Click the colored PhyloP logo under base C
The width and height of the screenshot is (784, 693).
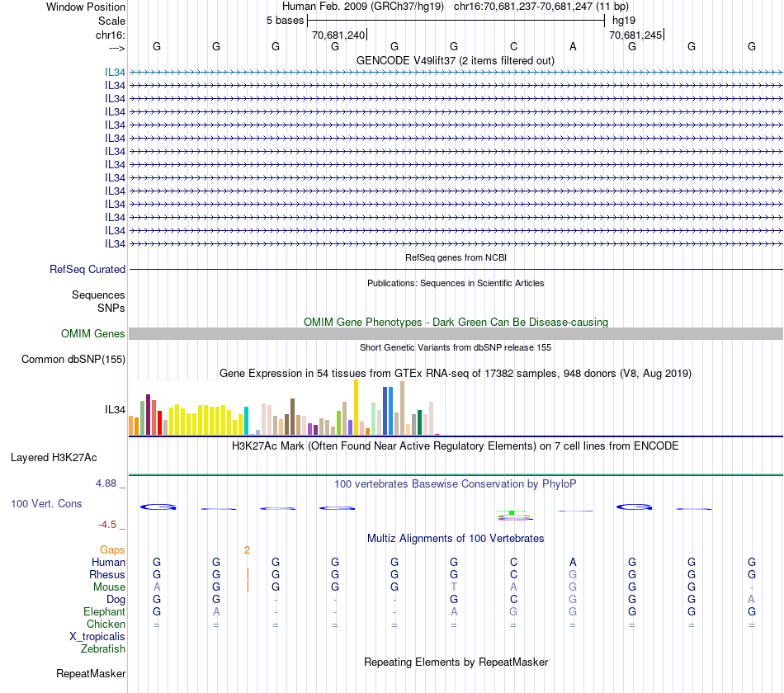(x=513, y=515)
